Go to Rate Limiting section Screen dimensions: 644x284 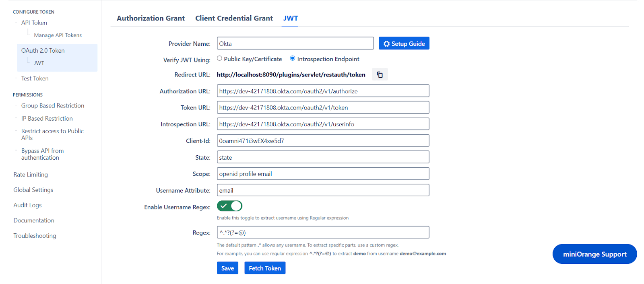coord(31,175)
